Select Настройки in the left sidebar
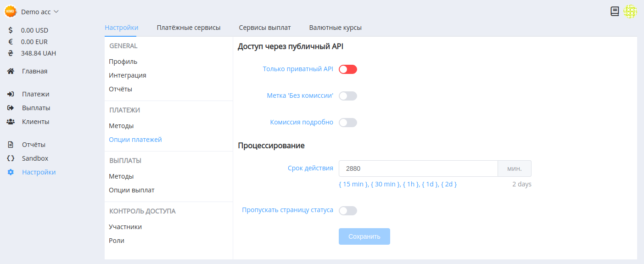The width and height of the screenshot is (644, 264). pos(39,172)
